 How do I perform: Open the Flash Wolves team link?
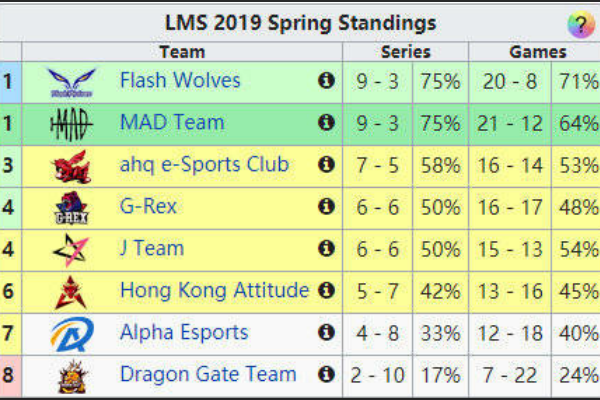point(180,80)
